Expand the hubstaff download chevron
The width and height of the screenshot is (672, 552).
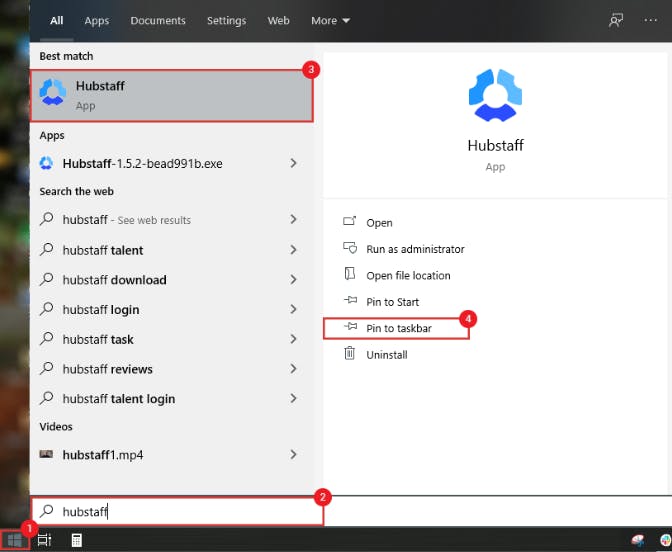(x=294, y=279)
